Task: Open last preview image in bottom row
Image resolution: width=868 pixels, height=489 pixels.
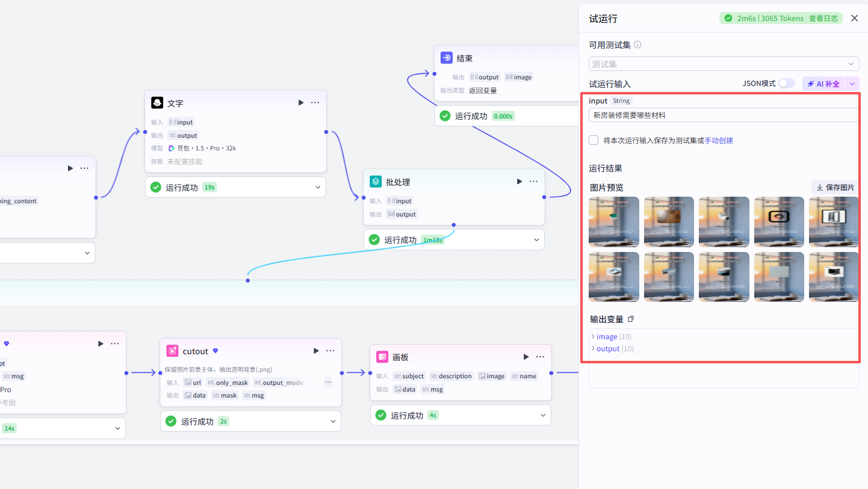Action: tap(834, 277)
